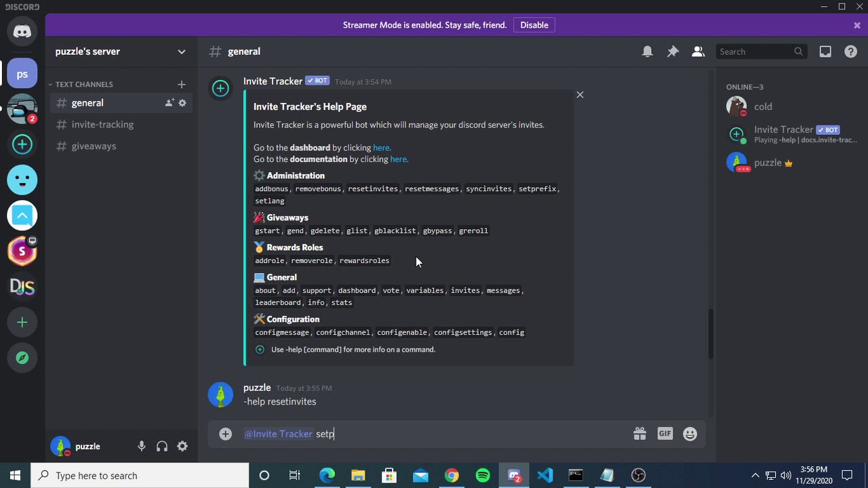
Task: Deafen with headphones icon
Action: coord(162,446)
